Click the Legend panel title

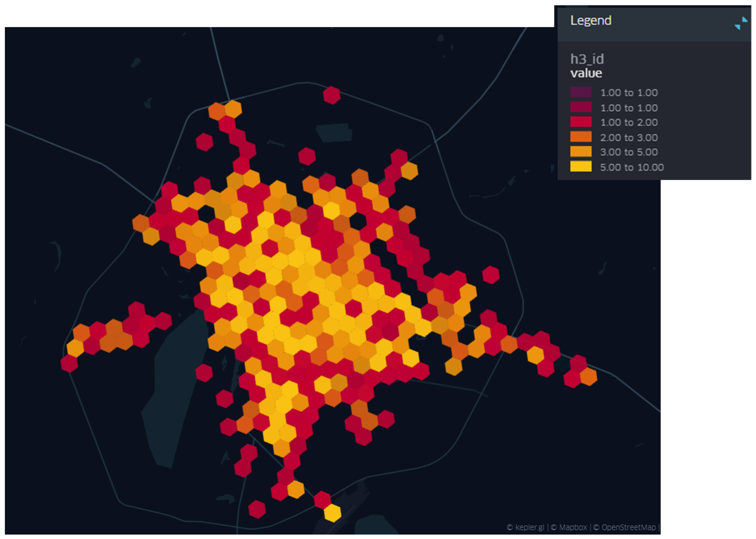pos(591,21)
